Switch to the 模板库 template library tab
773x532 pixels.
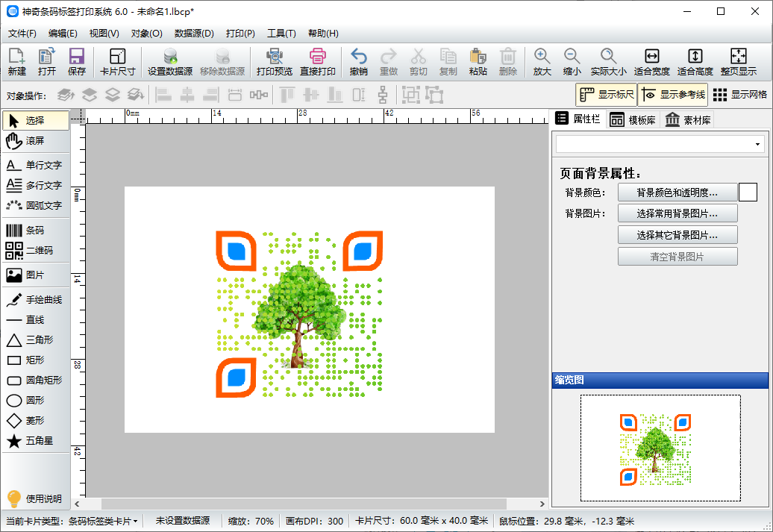coord(633,120)
